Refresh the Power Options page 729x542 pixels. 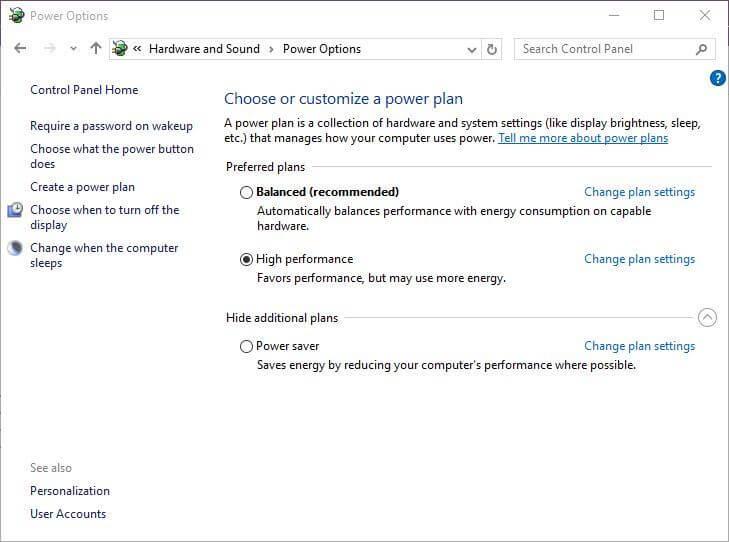click(x=492, y=49)
